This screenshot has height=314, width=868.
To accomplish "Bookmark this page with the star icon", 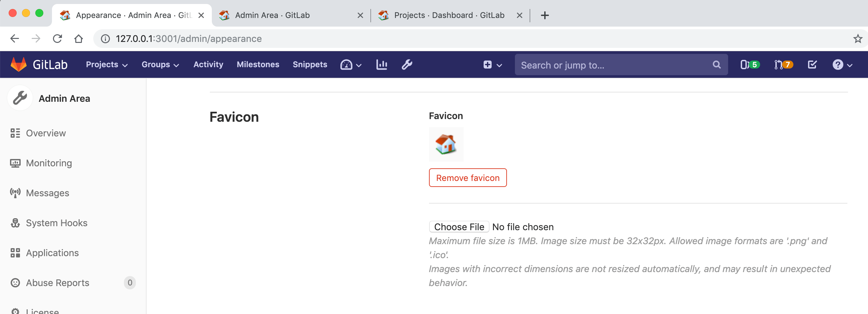I will pos(858,39).
